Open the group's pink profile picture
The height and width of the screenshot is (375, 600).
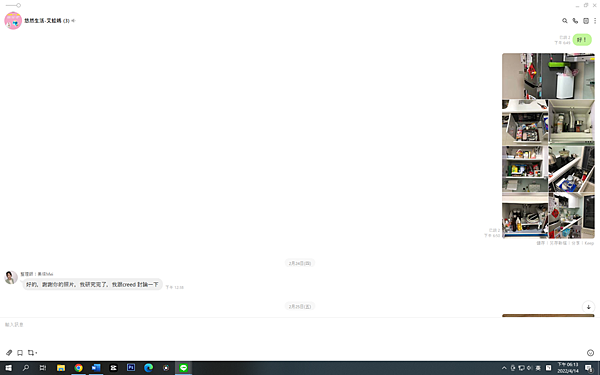(13, 21)
